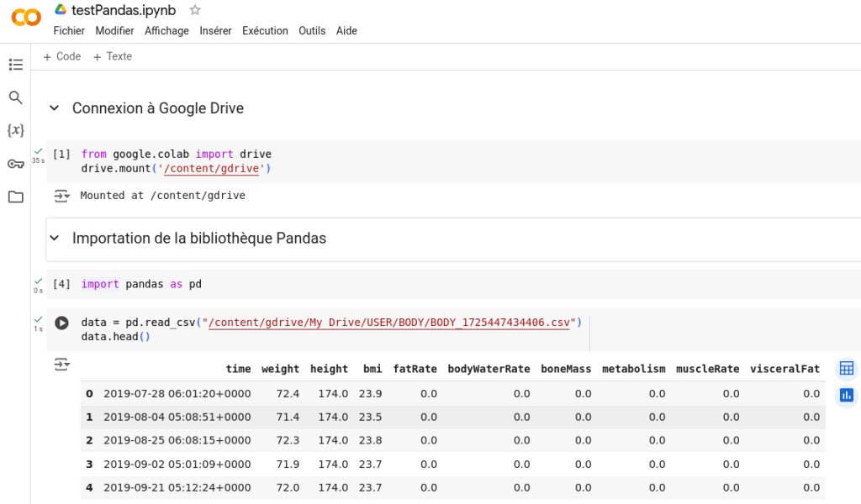This screenshot has width=861, height=504.
Task: Add a new code cell with + Code
Action: (62, 56)
